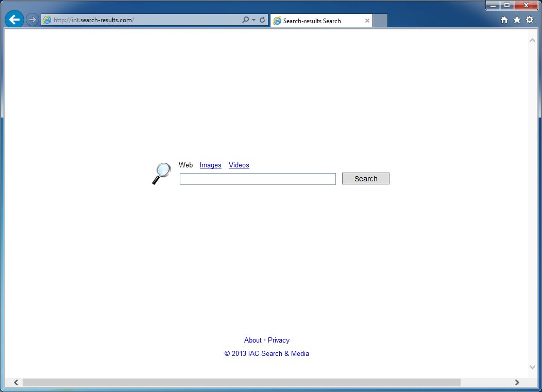Open the address bar autocomplete dropdown arrow
This screenshot has height=392, width=542.
click(253, 20)
